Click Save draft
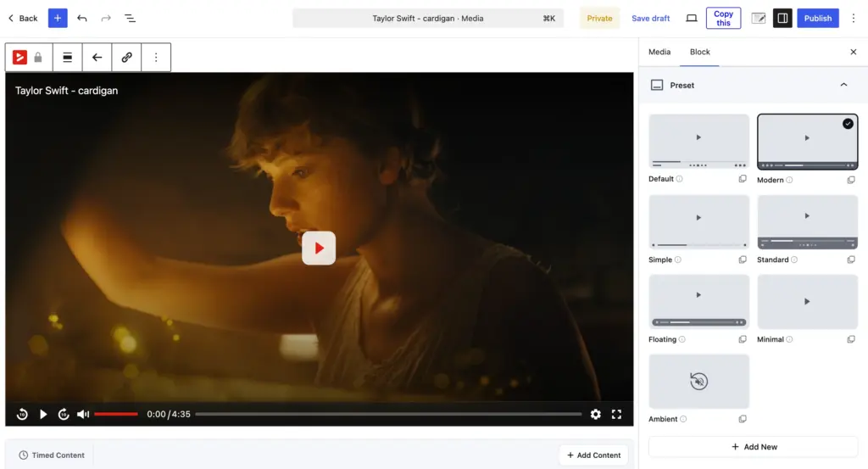Image resolution: width=868 pixels, height=469 pixels. click(650, 19)
